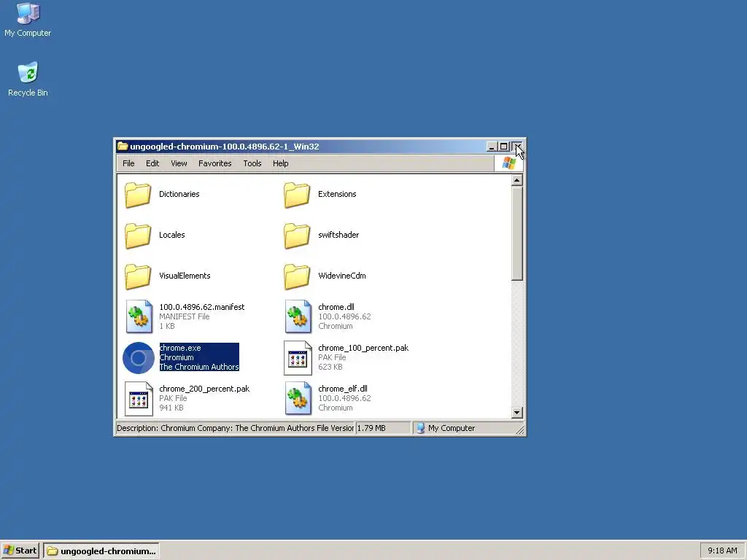Click the swiftshader folder name
Image resolution: width=747 pixels, height=560 pixels.
click(338, 236)
